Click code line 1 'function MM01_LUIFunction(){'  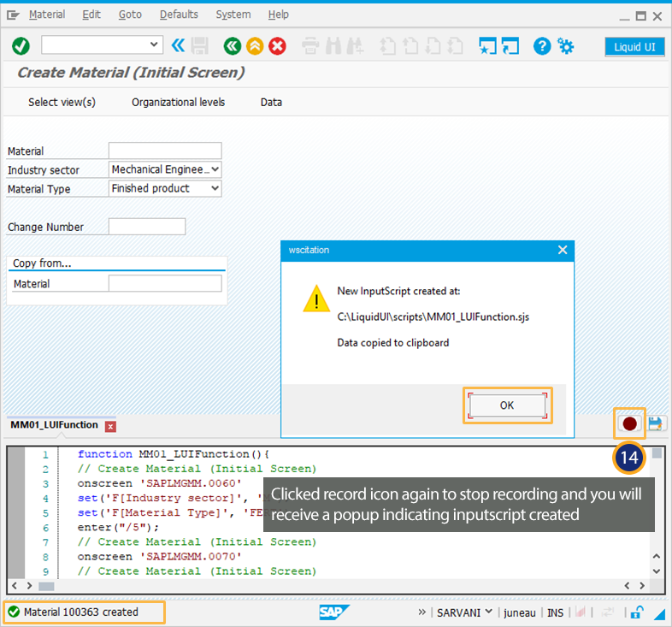[x=174, y=454]
